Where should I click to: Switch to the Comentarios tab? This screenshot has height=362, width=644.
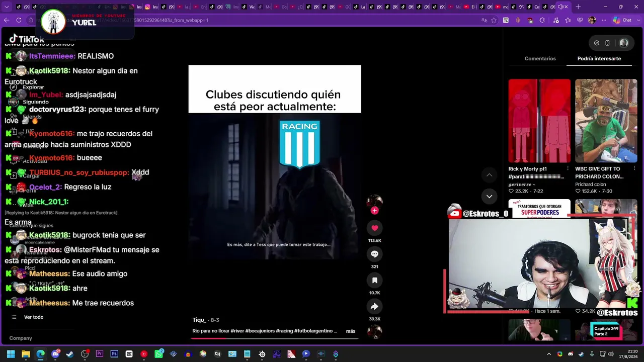[540, 59]
